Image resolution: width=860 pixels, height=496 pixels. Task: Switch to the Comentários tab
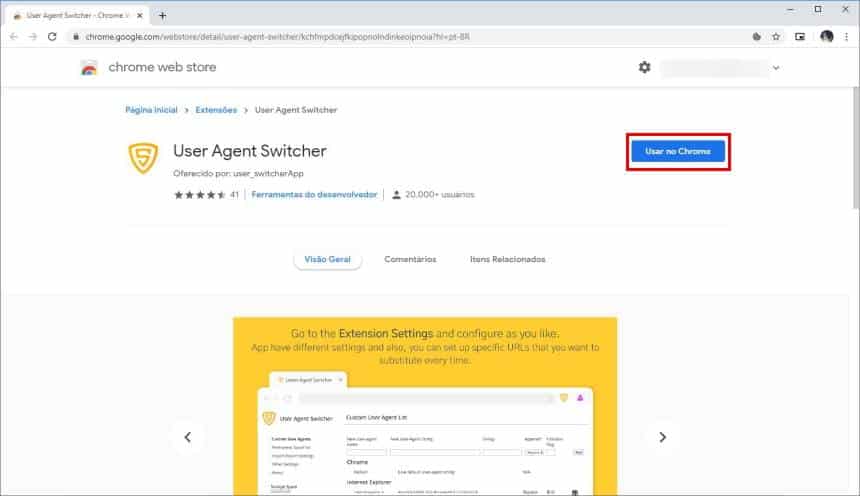point(410,259)
